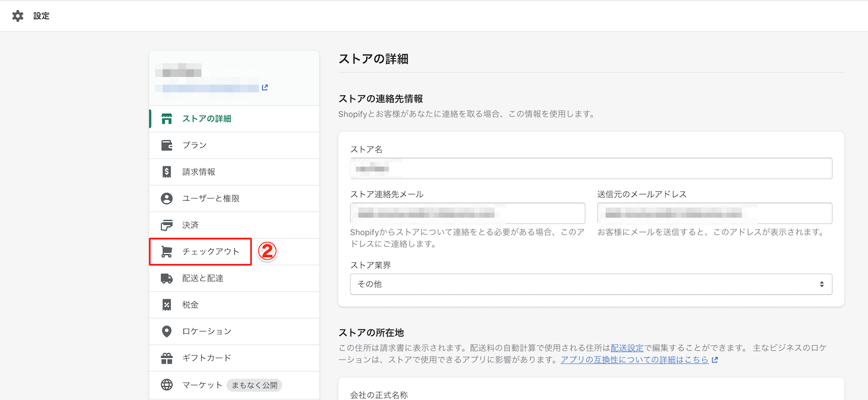Click the settings gear icon
The height and width of the screenshot is (400, 868).
pyautogui.click(x=18, y=16)
